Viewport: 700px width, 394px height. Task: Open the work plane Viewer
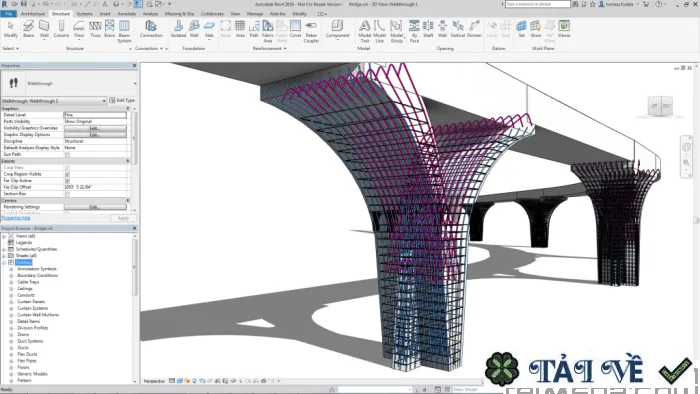pyautogui.click(x=564, y=29)
